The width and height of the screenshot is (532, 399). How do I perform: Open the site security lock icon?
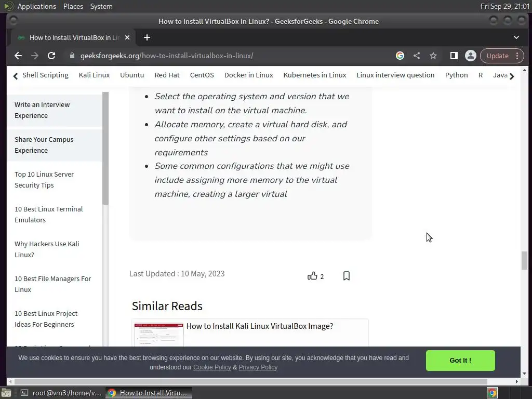72,56
